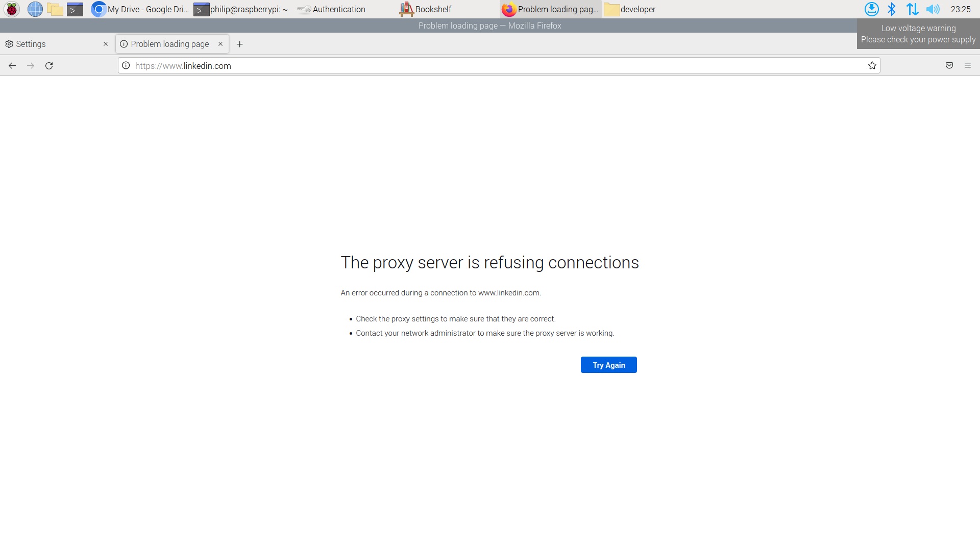
Task: Close the Settings tab
Action: 106,44
